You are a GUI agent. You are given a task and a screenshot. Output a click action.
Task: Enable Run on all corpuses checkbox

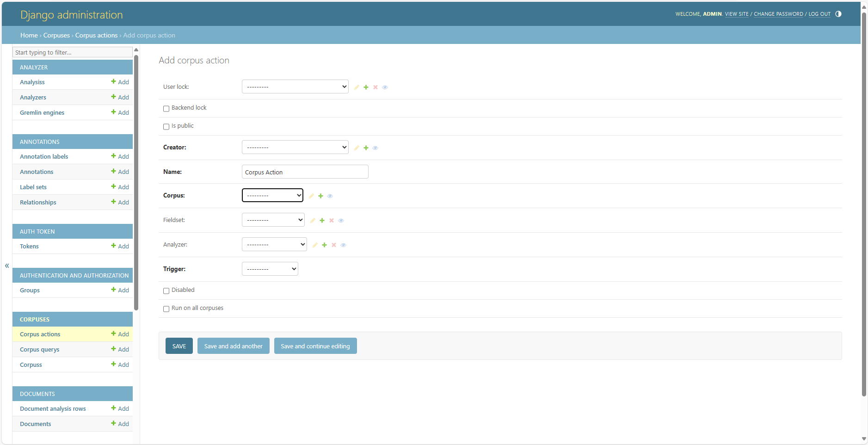pyautogui.click(x=166, y=309)
